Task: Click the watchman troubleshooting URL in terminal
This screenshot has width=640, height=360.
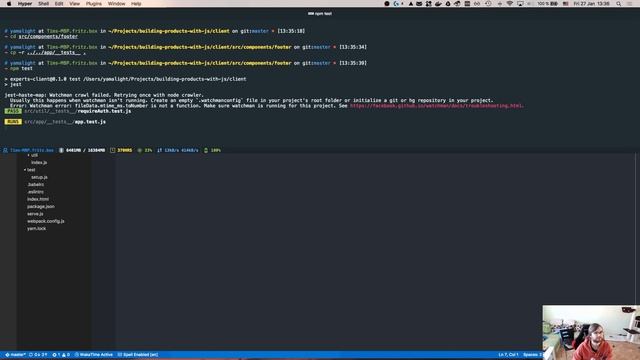Action: click(x=436, y=106)
